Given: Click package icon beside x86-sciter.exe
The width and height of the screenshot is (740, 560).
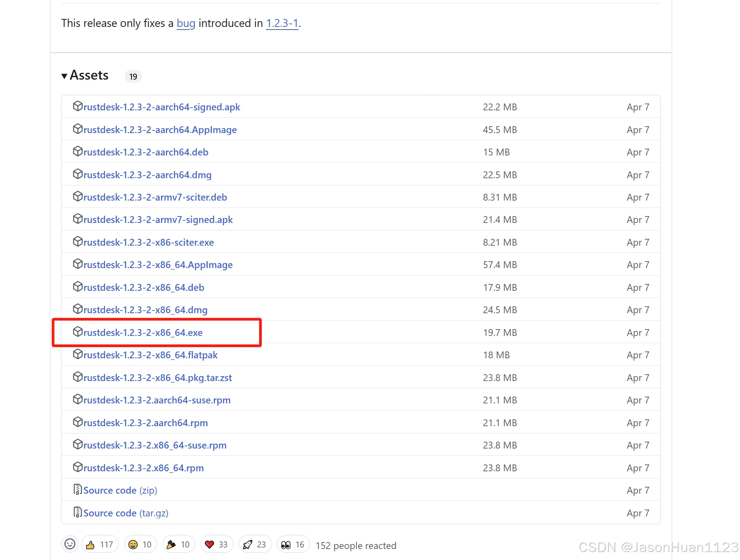Looking at the screenshot, I should tap(78, 241).
